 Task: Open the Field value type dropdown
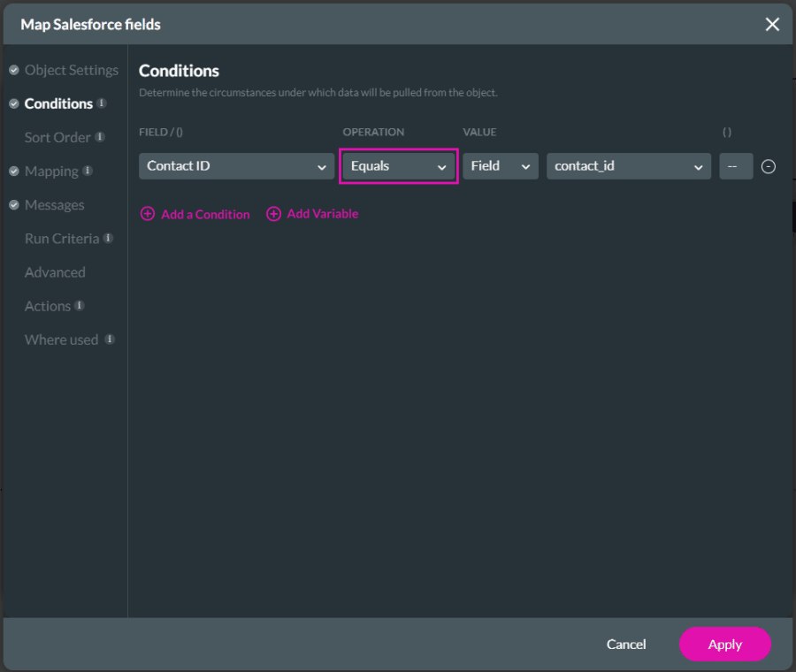click(x=500, y=166)
